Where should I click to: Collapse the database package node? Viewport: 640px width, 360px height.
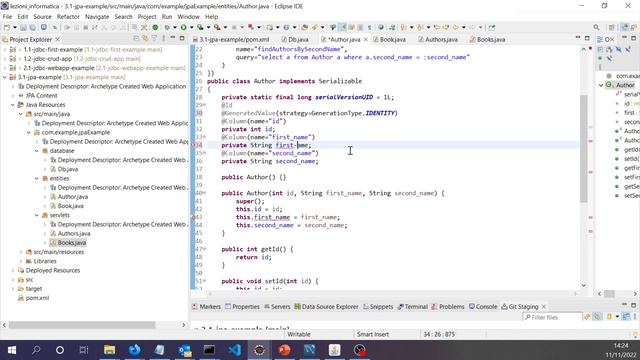[x=37, y=151]
